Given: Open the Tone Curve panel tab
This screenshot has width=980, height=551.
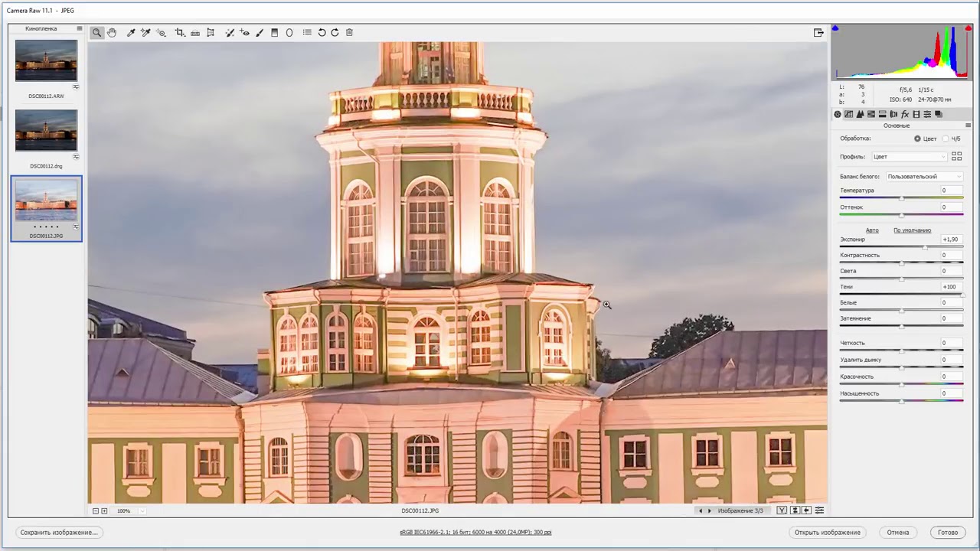Looking at the screenshot, I should [848, 114].
